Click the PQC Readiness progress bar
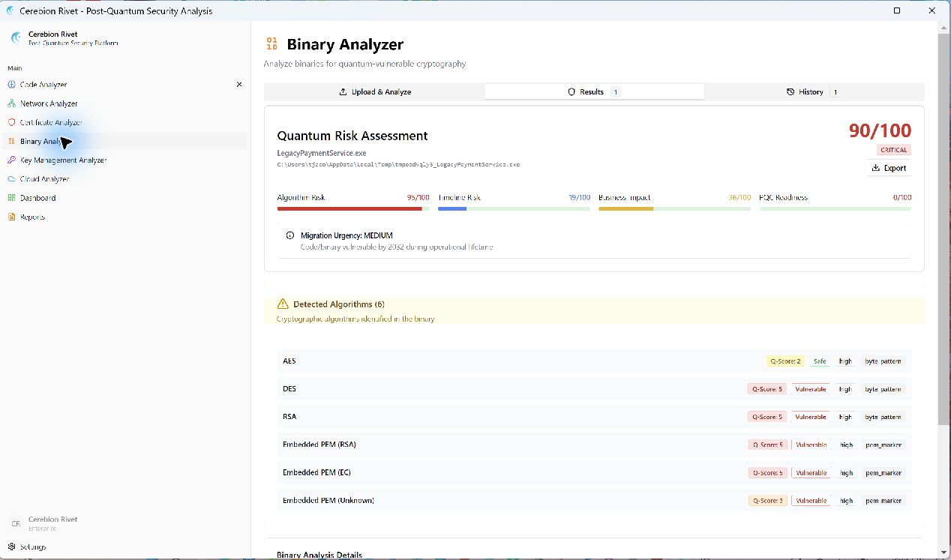The image size is (951, 560). (835, 208)
